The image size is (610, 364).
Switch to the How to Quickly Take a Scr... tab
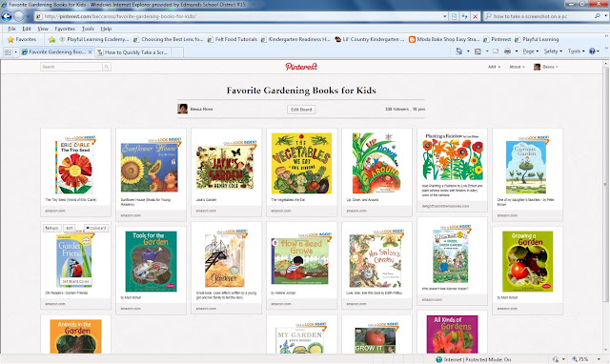click(x=133, y=52)
